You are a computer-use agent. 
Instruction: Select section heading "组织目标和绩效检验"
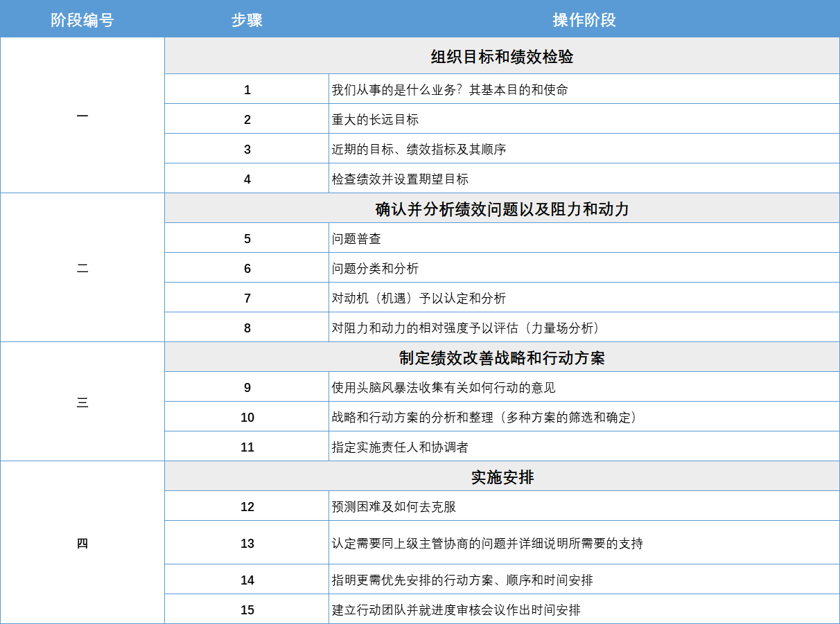point(502,57)
